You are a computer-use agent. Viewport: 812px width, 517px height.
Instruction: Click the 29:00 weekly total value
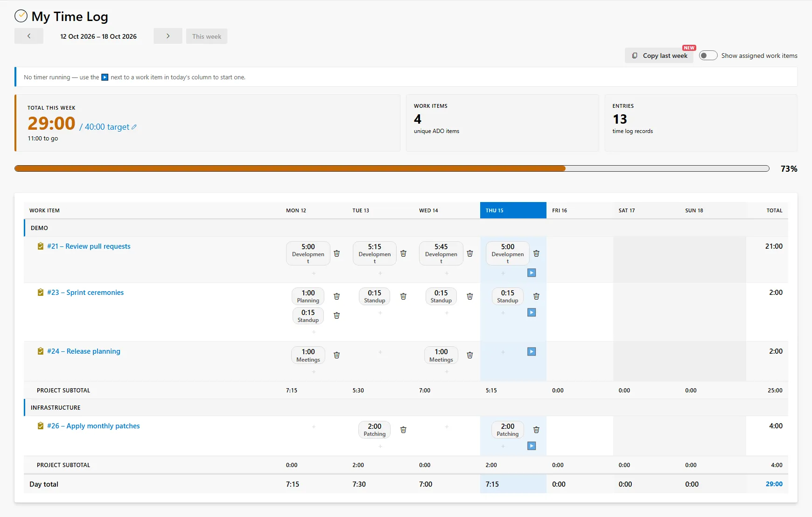coord(51,123)
